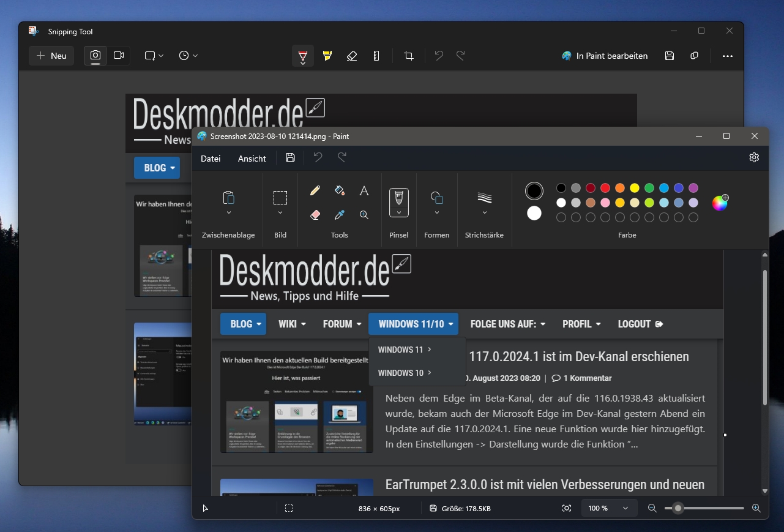Select the Magnifier tool in Paint
784x532 pixels.
tap(364, 215)
